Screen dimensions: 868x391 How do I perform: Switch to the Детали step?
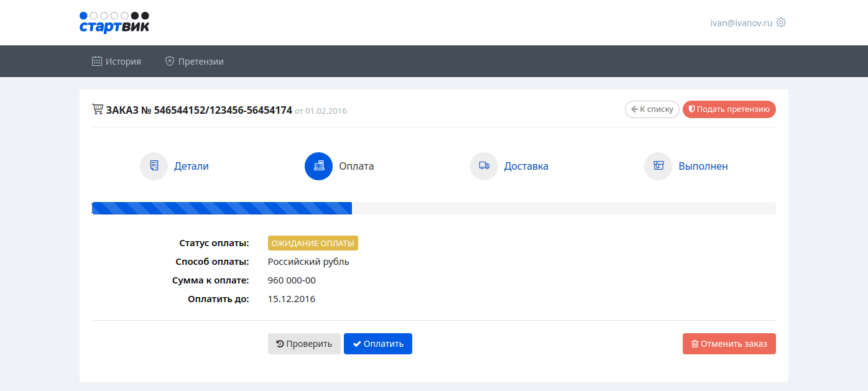[191, 167]
